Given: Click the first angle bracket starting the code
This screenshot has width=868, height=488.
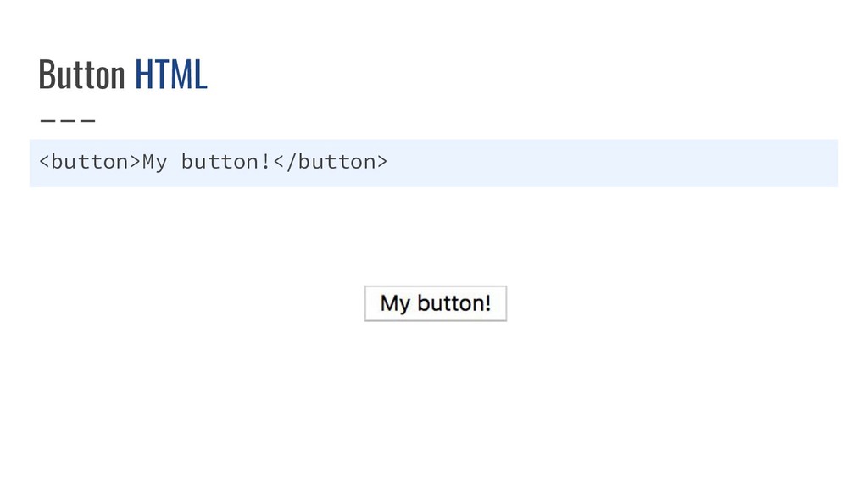Looking at the screenshot, I should pos(44,162).
